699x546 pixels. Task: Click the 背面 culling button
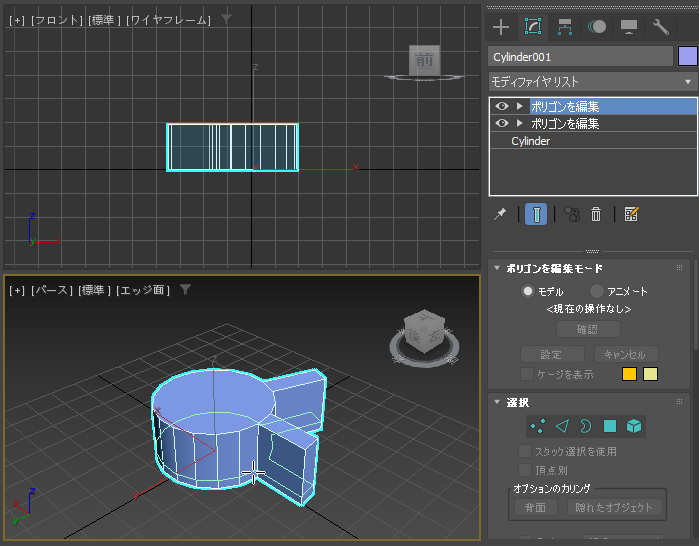click(x=535, y=507)
